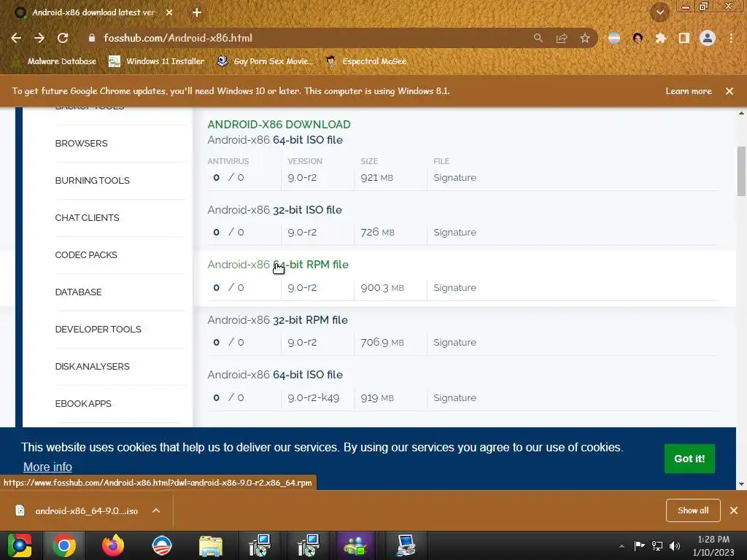747x560 pixels.
Task: Open the volume speaker tray icon
Action: point(675,545)
